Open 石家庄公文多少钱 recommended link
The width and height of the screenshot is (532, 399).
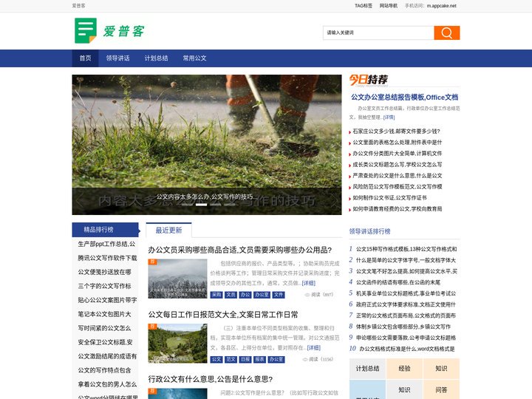click(396, 132)
